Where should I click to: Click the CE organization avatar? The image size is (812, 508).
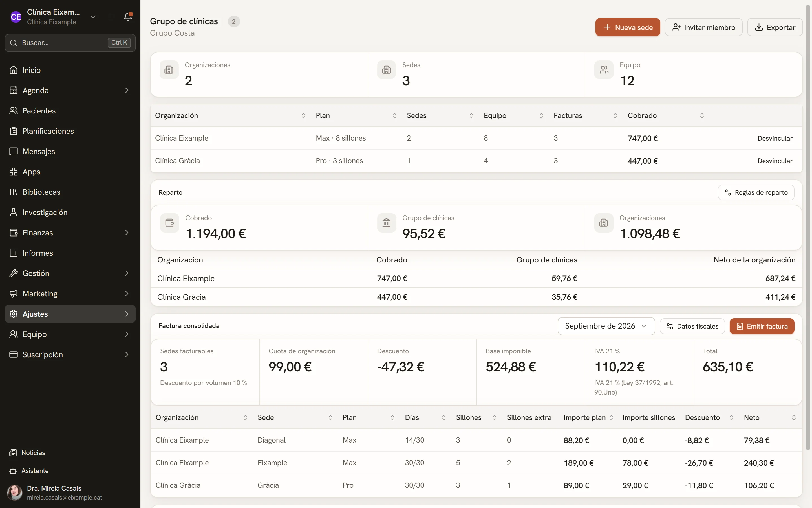(x=16, y=17)
